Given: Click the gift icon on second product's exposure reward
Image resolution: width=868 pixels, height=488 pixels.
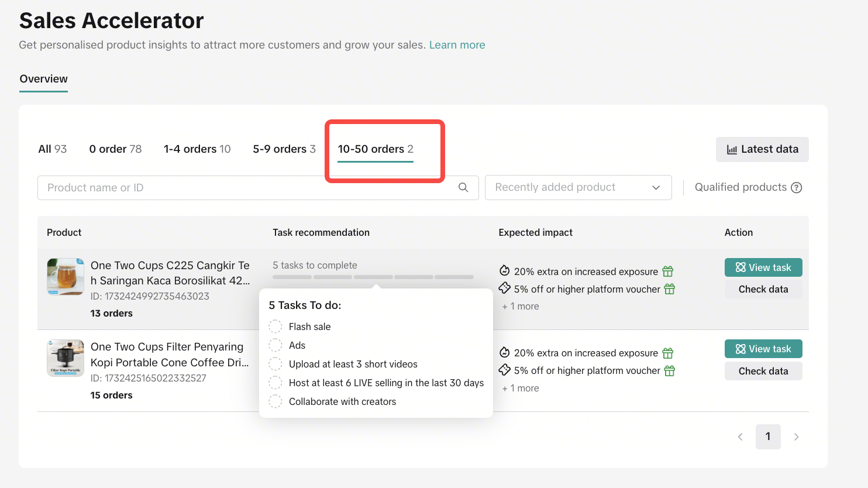Looking at the screenshot, I should 667,353.
